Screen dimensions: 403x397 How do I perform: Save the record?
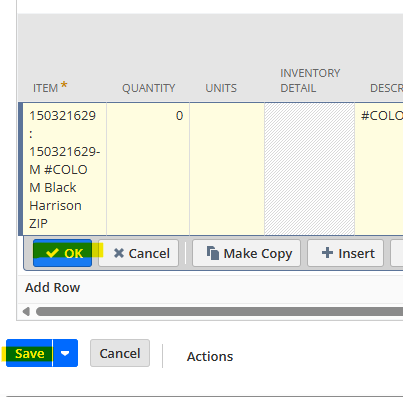pyautogui.click(x=29, y=353)
